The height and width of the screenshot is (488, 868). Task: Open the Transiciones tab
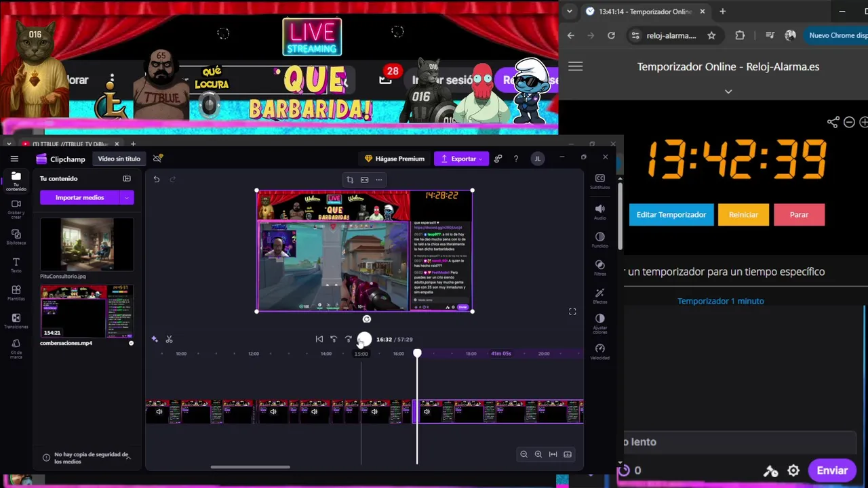16,321
